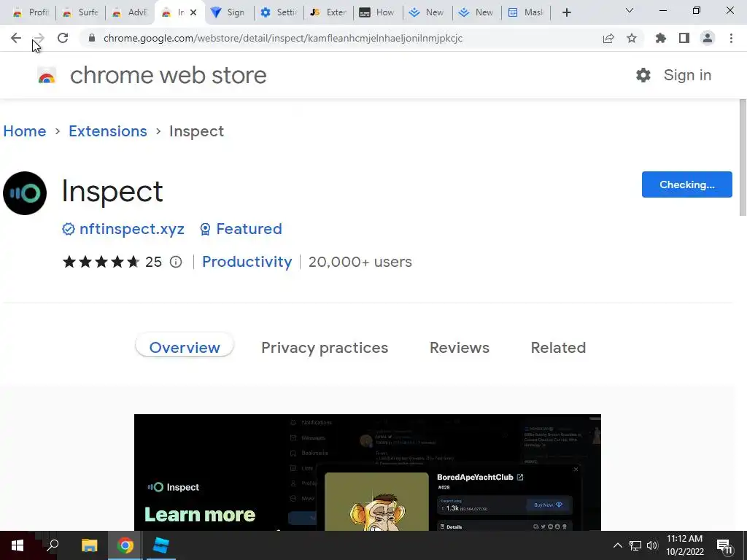The width and height of the screenshot is (747, 560).
Task: Expand the tab search chevron
Action: click(630, 10)
